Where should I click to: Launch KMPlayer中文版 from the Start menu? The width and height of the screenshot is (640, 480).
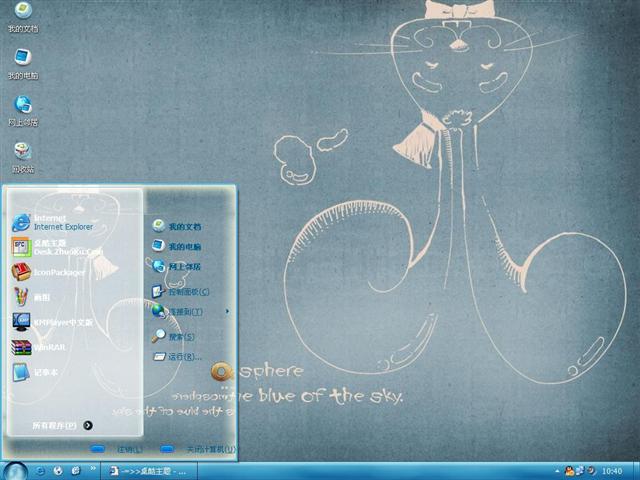click(52, 322)
